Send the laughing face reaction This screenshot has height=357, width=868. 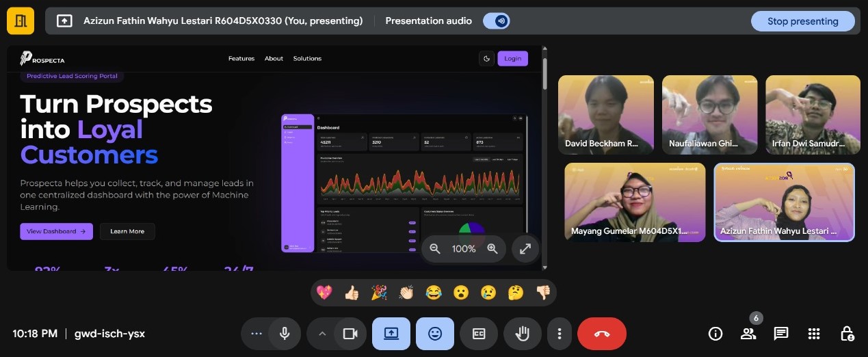click(433, 293)
